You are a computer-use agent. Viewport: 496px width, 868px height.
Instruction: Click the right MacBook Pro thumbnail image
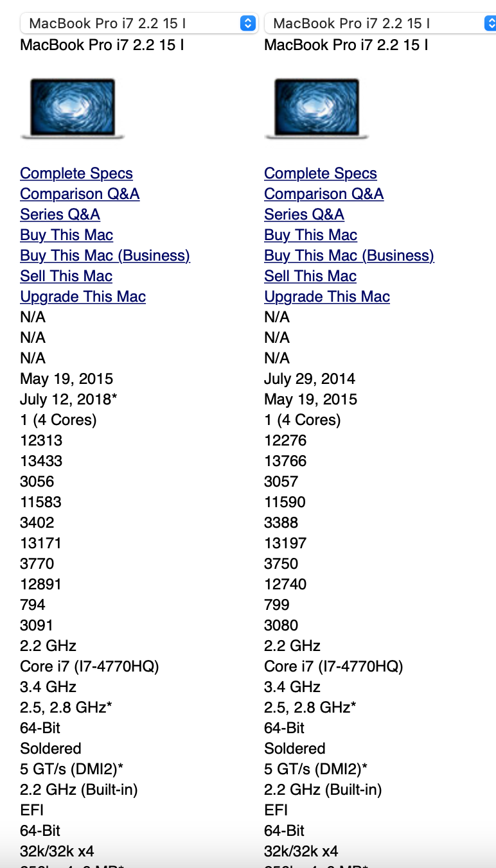316,108
